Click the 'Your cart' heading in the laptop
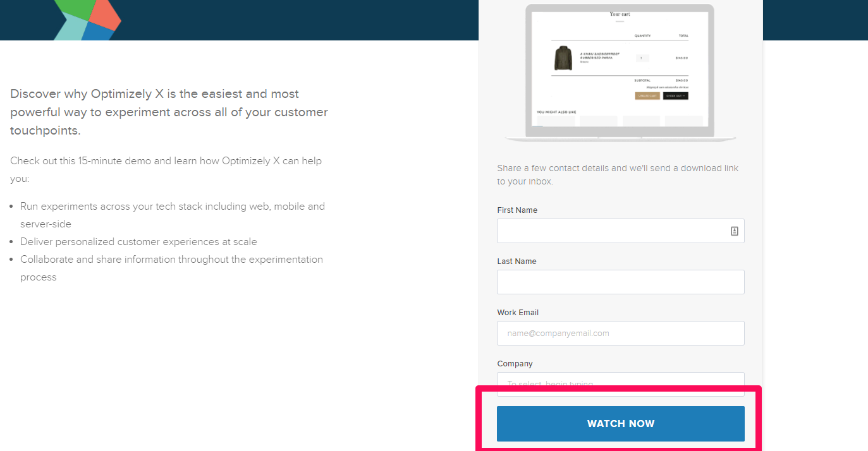The height and width of the screenshot is (451, 868). point(620,13)
